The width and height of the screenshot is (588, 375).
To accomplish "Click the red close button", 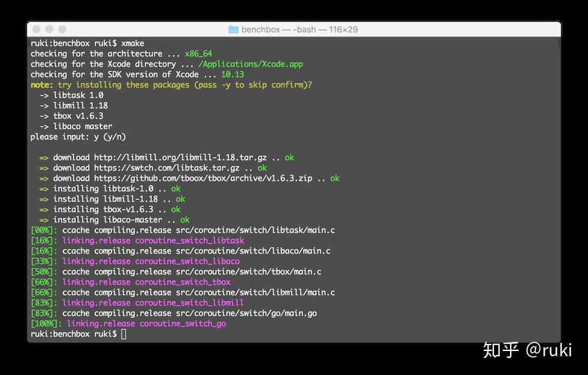I will point(37,29).
